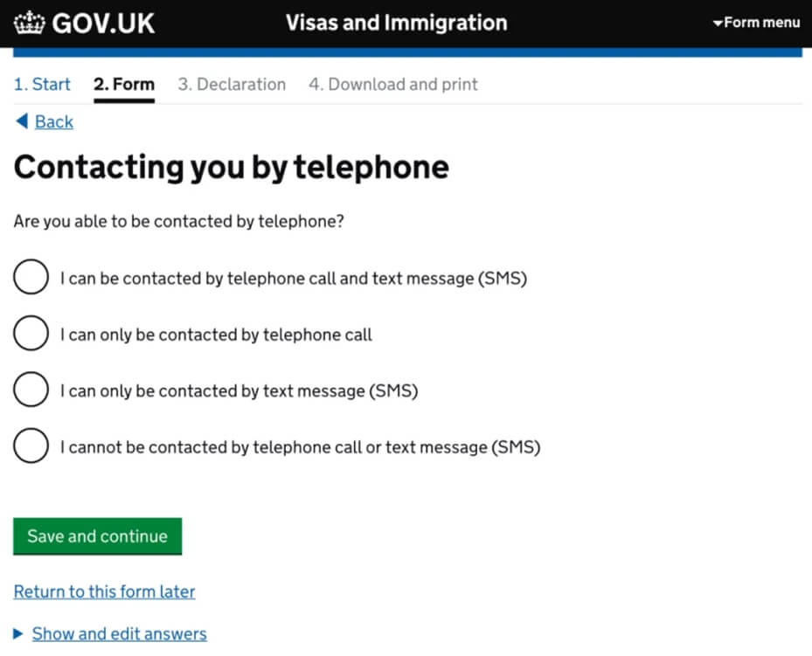Open the 2. Form step tab
This screenshot has height=656, width=812.
124,84
